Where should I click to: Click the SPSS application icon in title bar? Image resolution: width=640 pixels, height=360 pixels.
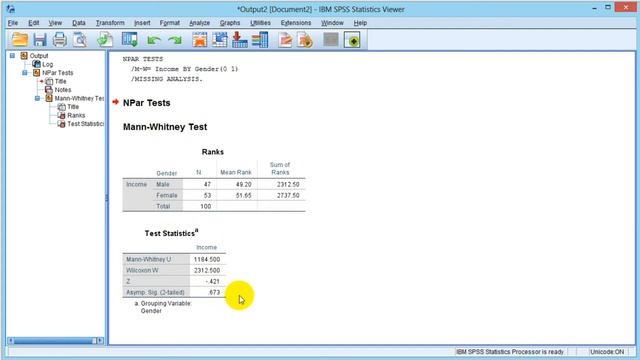(11, 9)
